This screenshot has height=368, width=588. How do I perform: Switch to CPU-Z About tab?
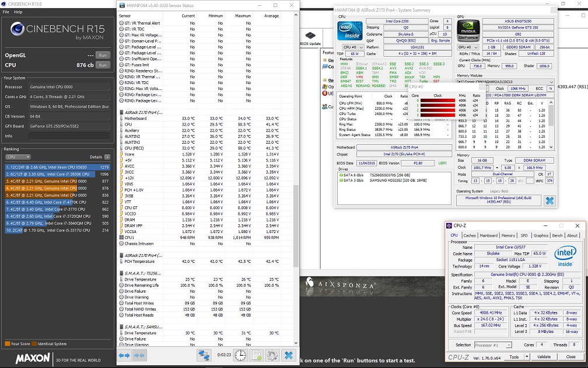[572, 235]
